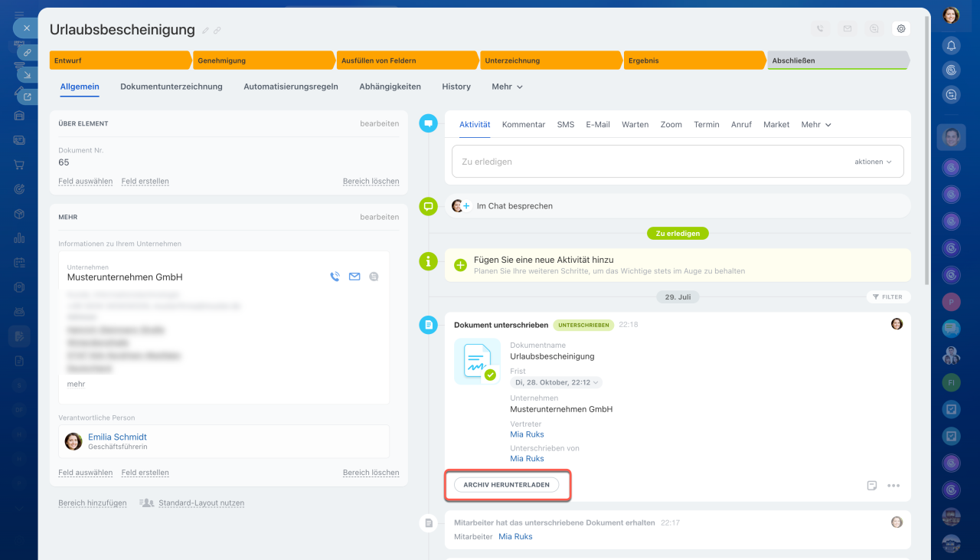Click the settings gear icon in header
This screenshot has width=980, height=560.
[x=901, y=29]
